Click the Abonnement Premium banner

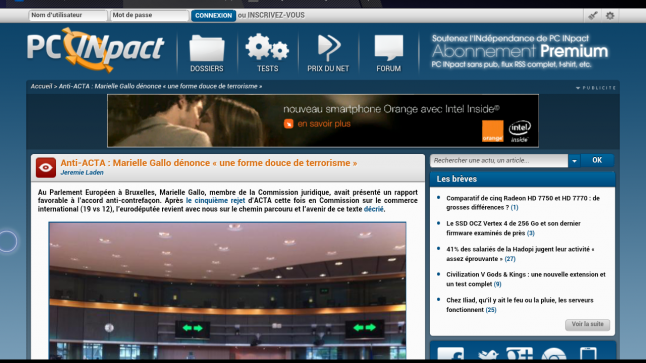[x=520, y=51]
